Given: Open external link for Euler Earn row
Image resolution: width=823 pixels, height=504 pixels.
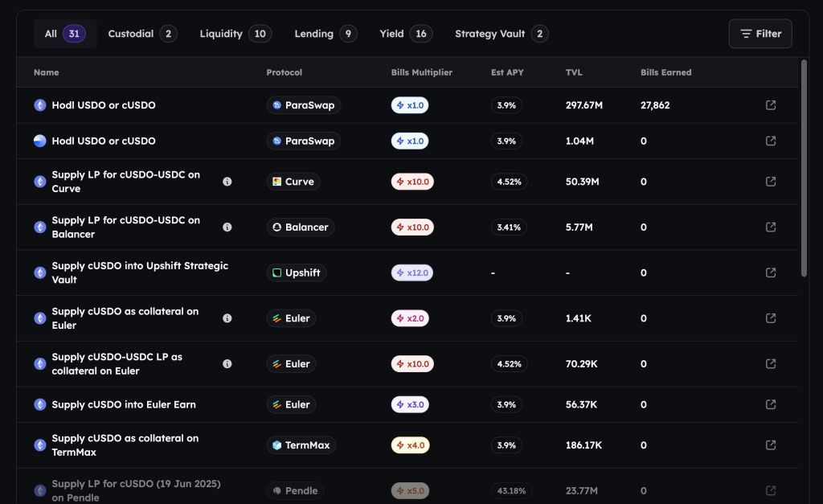Looking at the screenshot, I should click(x=771, y=404).
